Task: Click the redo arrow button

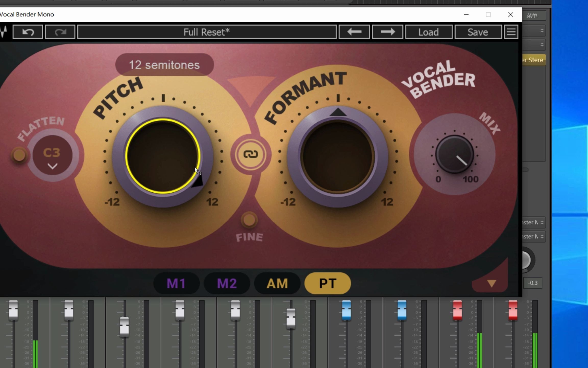Action: [60, 32]
